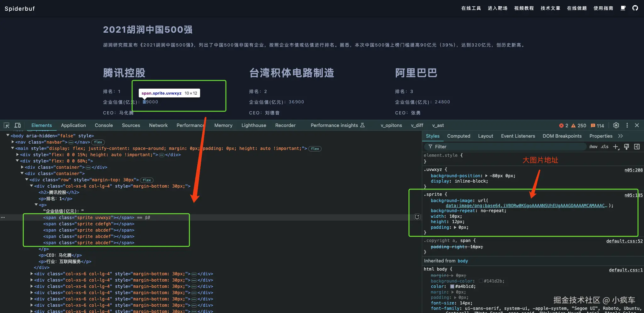Collapse the body element node
Screen dimensions: 644x313
point(8,135)
